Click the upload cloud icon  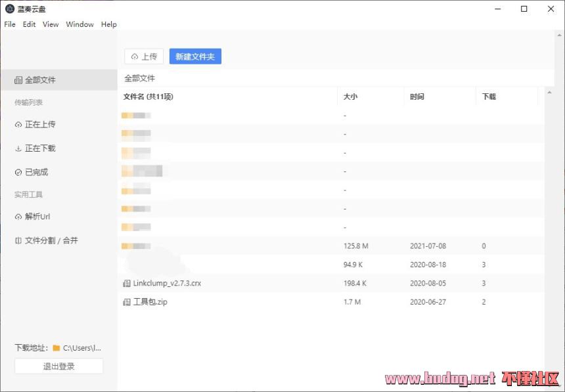pos(135,57)
